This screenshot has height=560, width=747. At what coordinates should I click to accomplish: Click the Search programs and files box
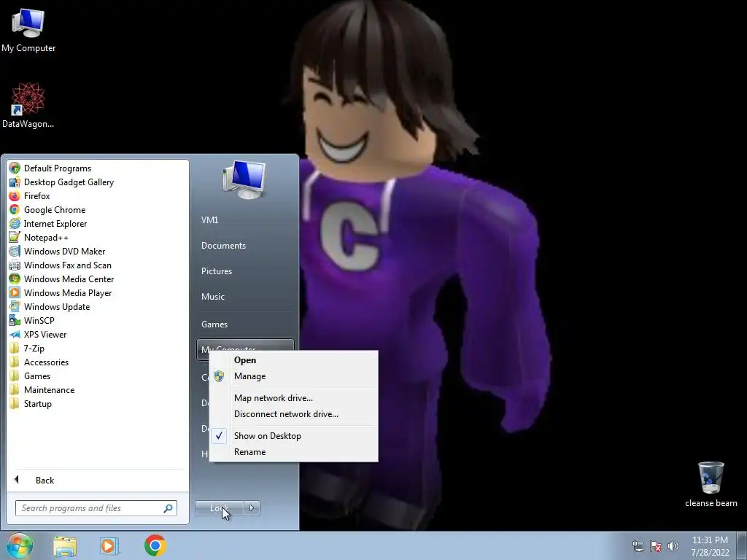96,508
